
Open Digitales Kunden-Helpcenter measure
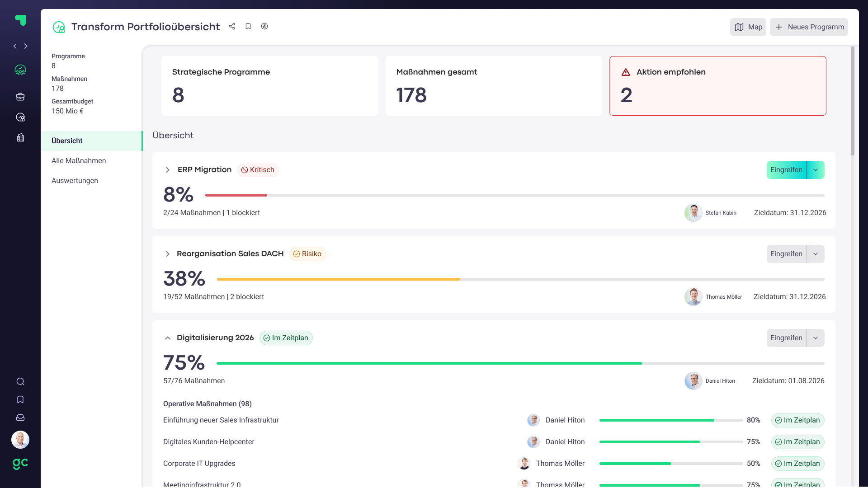209,442
